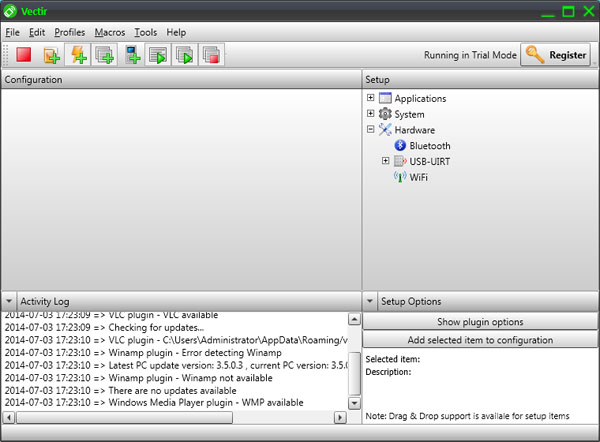Image resolution: width=600 pixels, height=442 pixels.
Task: Collapse the Setup Options panel arrow
Action: point(370,301)
